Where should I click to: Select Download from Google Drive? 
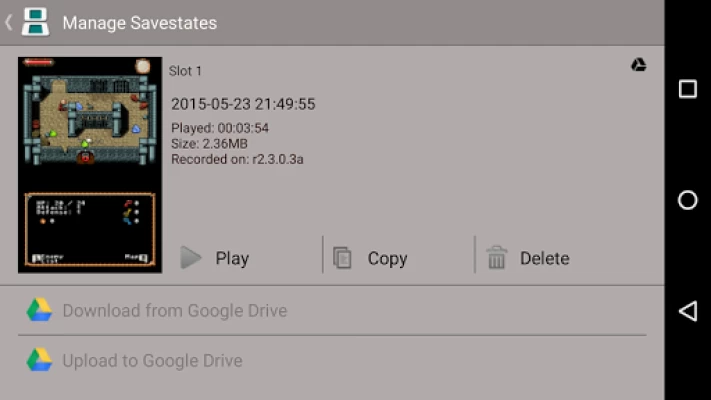pyautogui.click(x=332, y=311)
